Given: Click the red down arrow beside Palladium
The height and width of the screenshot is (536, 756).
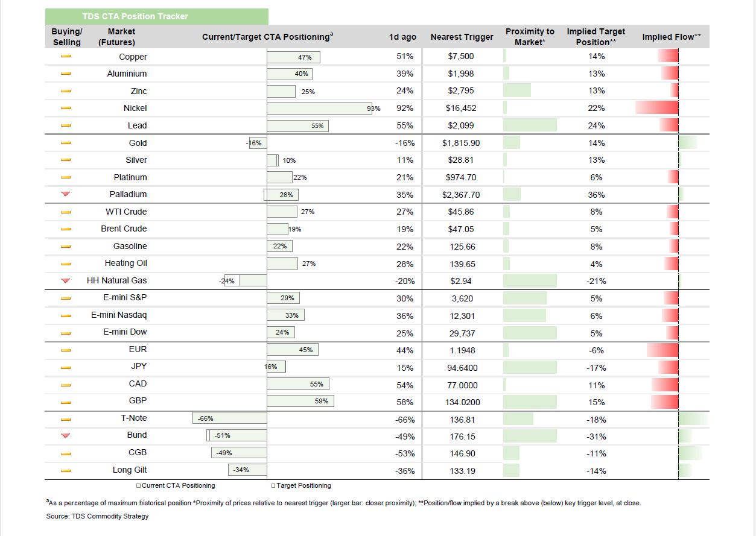Looking at the screenshot, I should tap(66, 194).
